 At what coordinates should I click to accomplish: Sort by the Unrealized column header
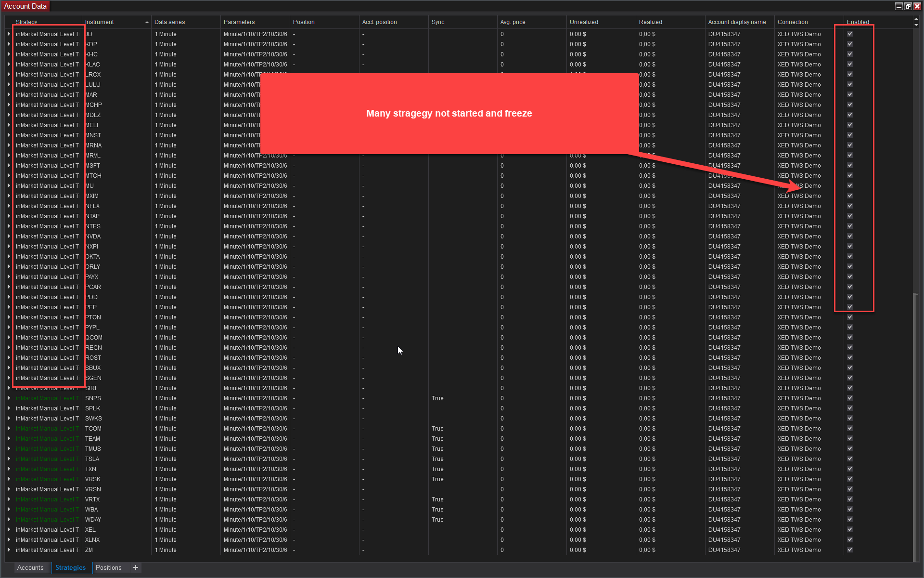coord(584,22)
